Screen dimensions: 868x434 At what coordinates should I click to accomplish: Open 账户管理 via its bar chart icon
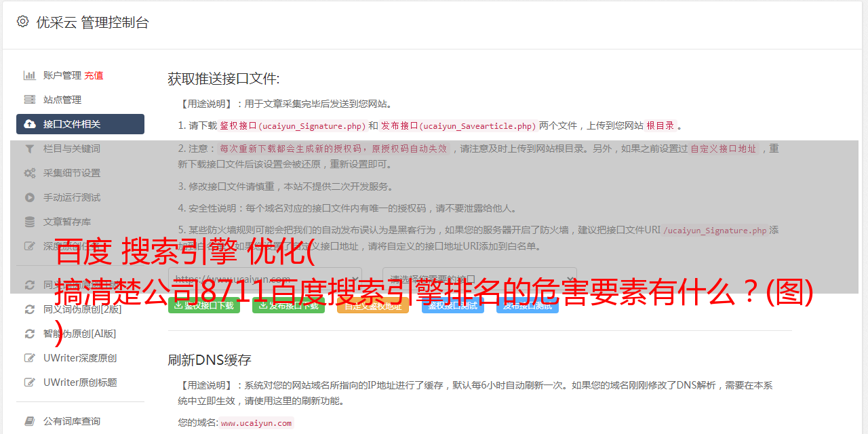tap(30, 75)
